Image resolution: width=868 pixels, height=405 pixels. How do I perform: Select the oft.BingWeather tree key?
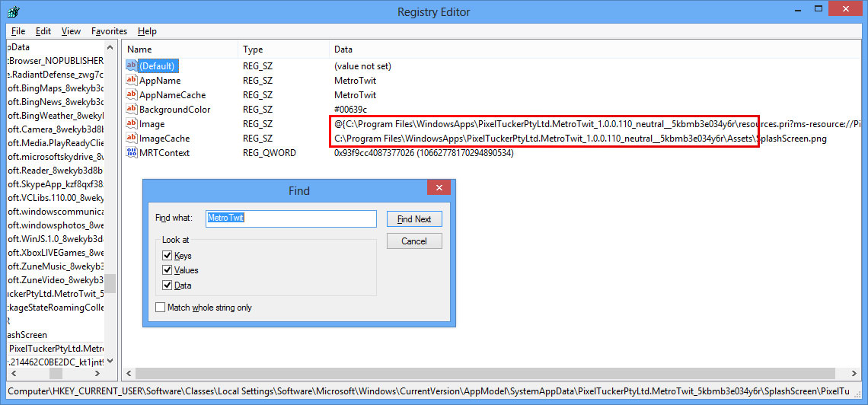click(x=56, y=116)
